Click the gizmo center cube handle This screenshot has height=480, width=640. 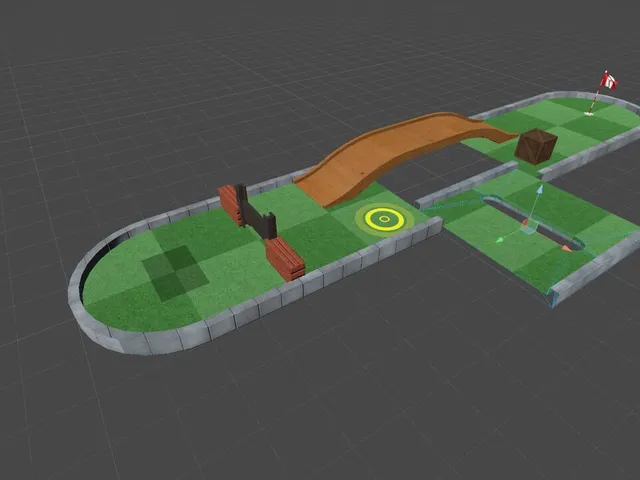(x=529, y=226)
